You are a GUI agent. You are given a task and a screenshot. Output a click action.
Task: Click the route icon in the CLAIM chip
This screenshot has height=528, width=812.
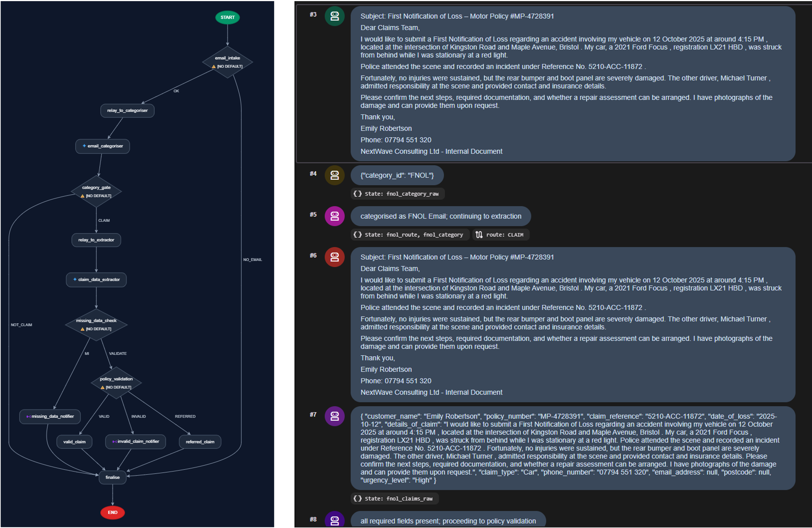tap(479, 234)
